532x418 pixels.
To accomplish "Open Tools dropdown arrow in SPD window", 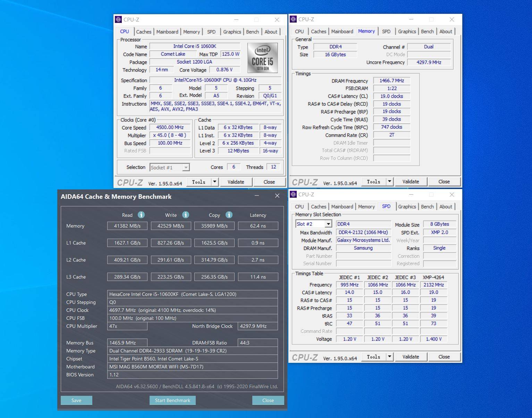I will [x=389, y=357].
